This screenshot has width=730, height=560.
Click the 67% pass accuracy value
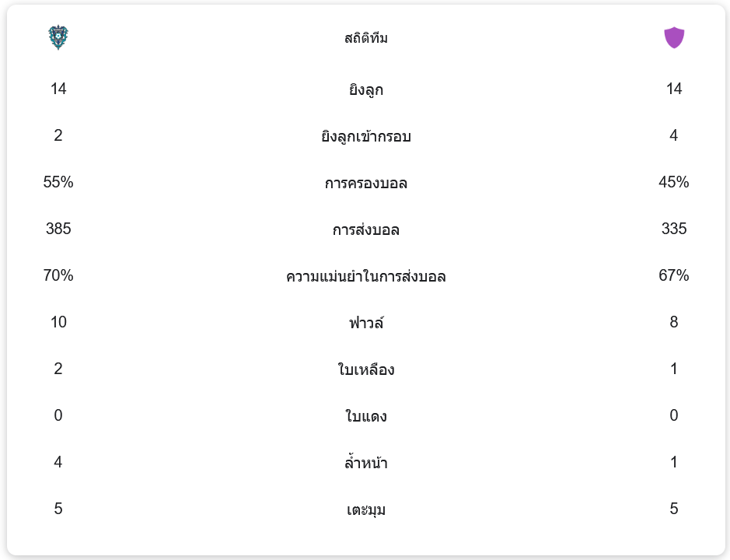pyautogui.click(x=674, y=275)
